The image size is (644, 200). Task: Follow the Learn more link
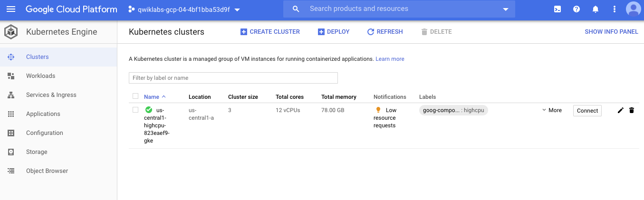pos(390,59)
